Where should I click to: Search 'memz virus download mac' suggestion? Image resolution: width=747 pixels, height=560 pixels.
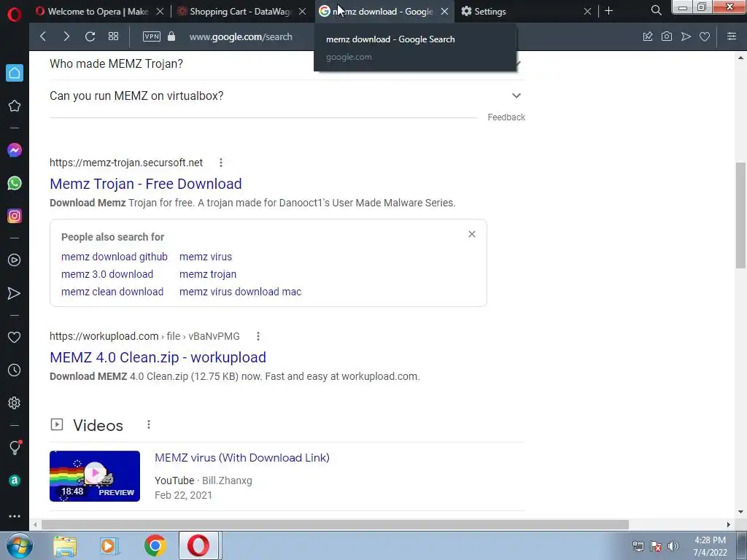pyautogui.click(x=241, y=292)
